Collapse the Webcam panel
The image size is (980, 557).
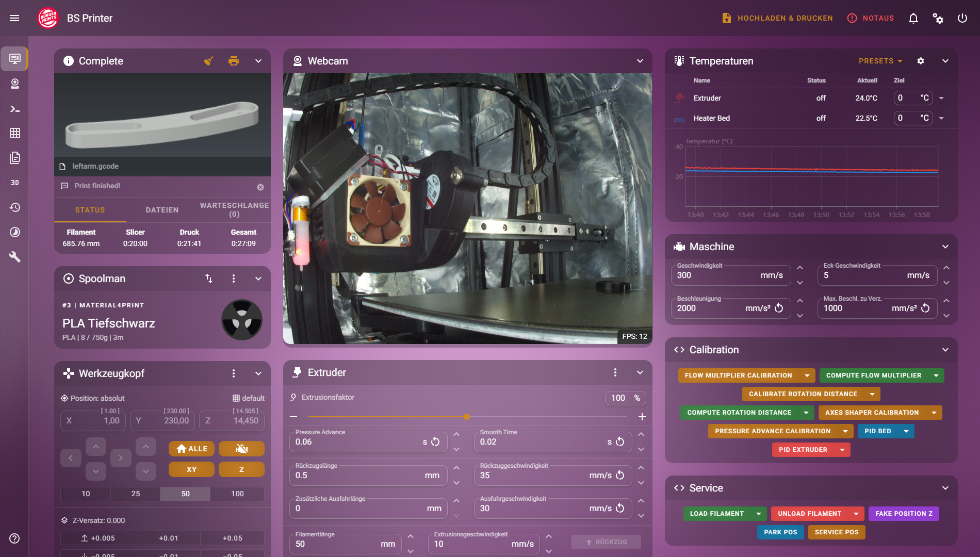(x=640, y=61)
